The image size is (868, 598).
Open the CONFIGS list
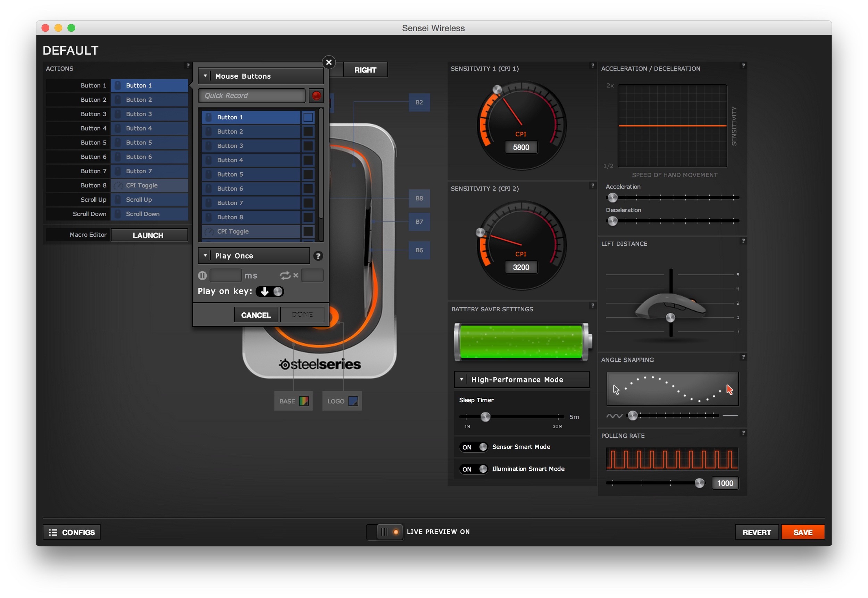(x=72, y=532)
